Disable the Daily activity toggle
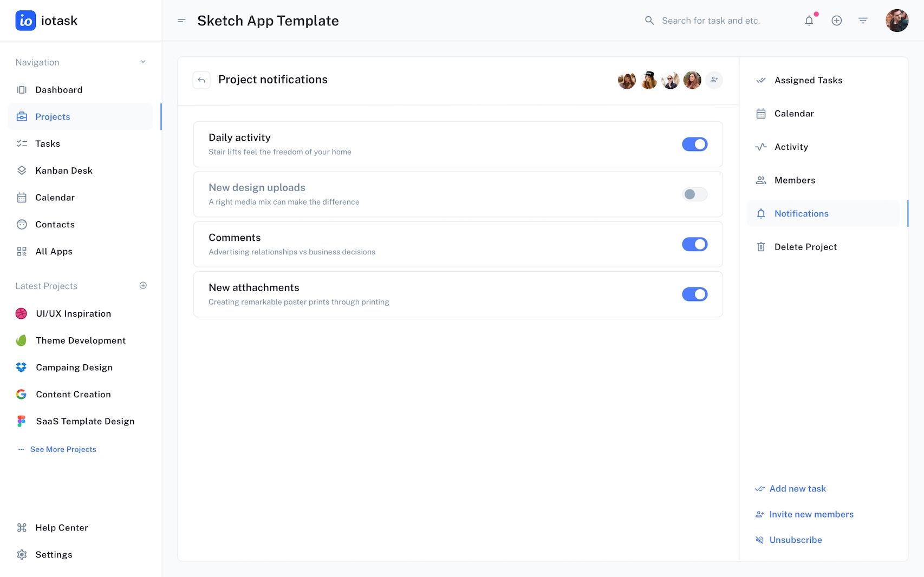This screenshot has height=577, width=924. coord(694,145)
